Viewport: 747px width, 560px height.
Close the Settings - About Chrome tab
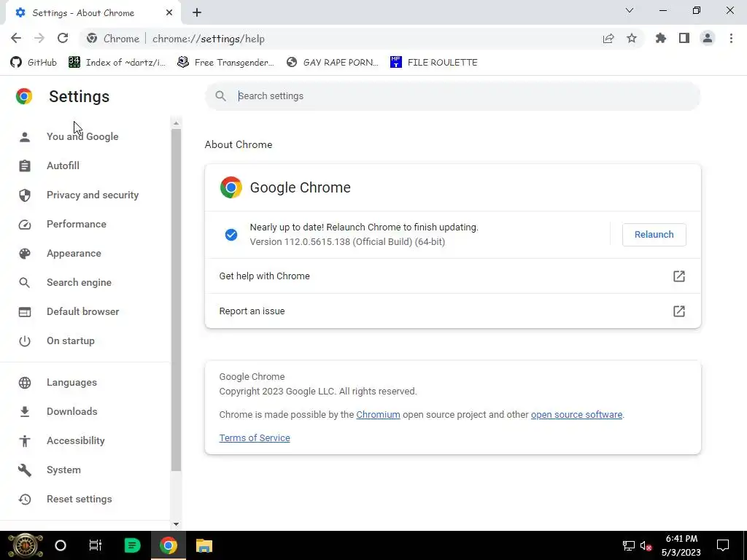[x=169, y=13]
